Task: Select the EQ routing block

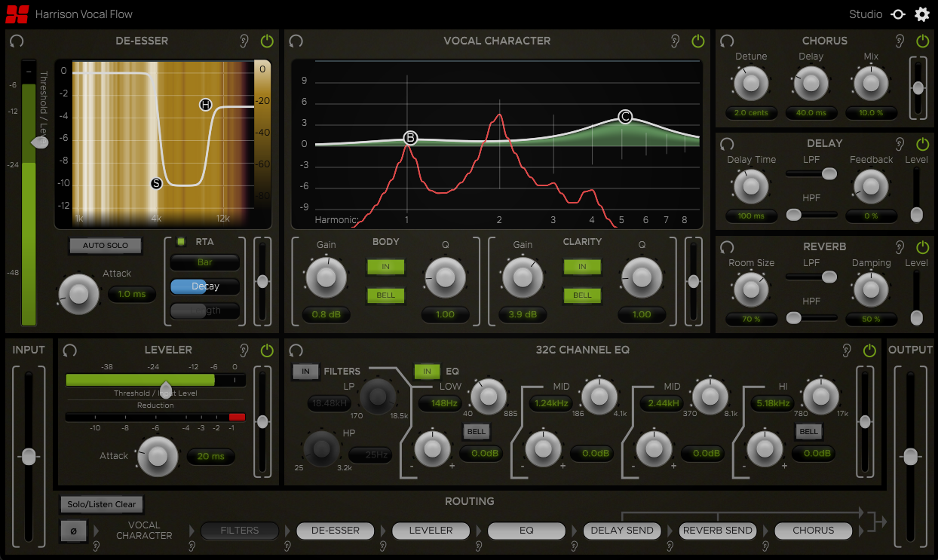Action: [x=527, y=531]
